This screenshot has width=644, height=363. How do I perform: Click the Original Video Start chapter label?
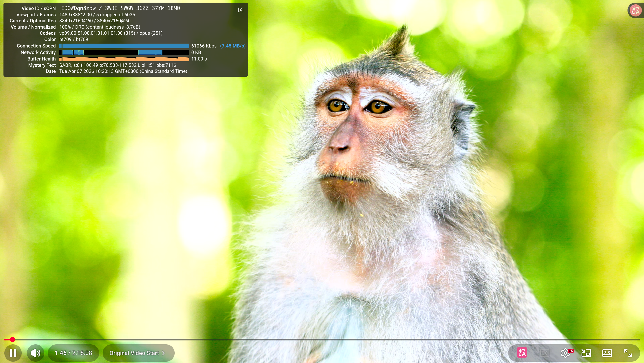(134, 353)
